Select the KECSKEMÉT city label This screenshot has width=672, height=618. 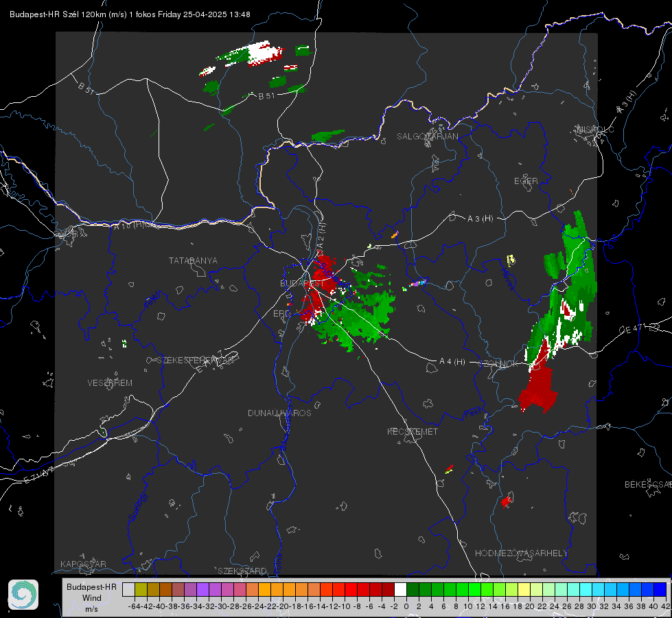[x=413, y=432]
